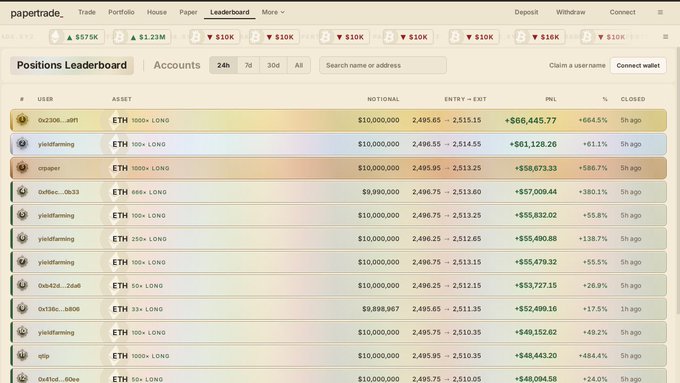Open the Paper tab
Viewport: 680px width, 383px height.
[188, 12]
